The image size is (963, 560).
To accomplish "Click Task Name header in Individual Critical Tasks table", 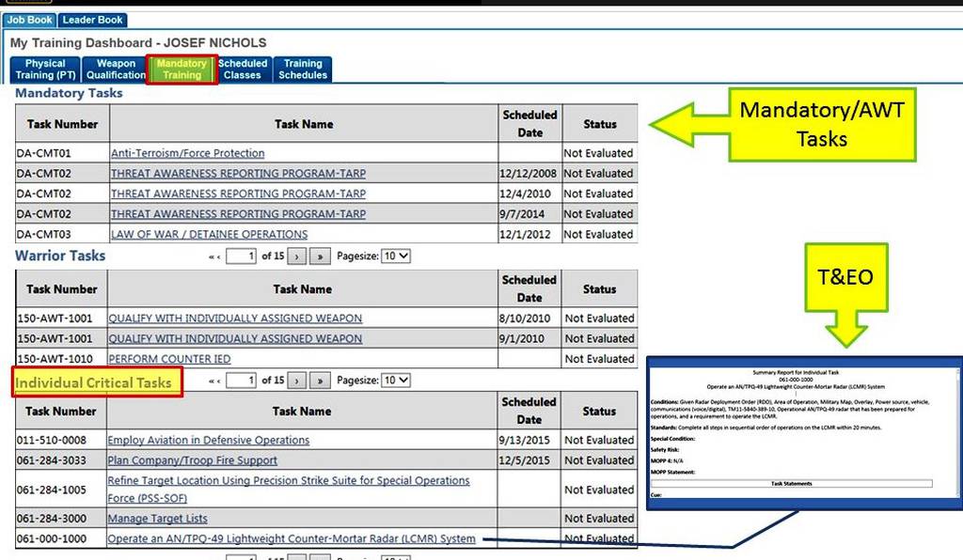I will pos(302,411).
